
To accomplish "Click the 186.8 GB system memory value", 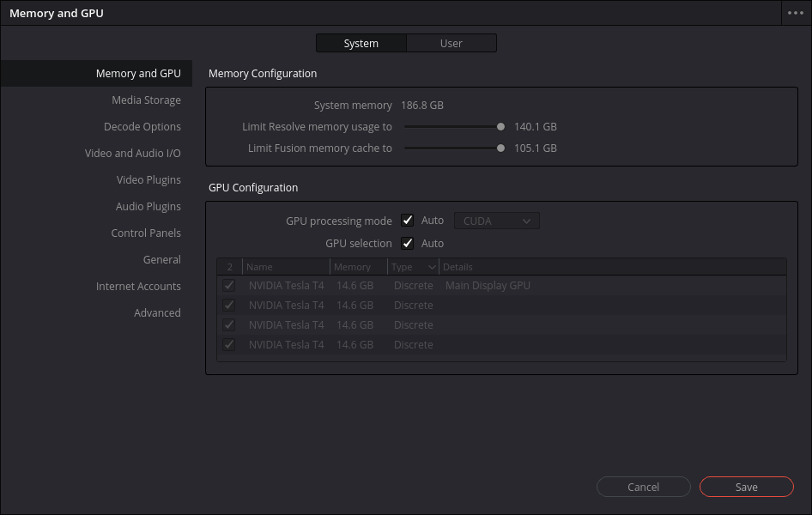I will click(x=422, y=105).
